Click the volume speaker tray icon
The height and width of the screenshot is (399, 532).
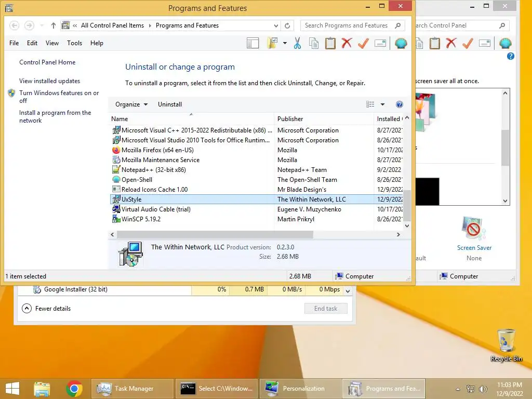[x=483, y=389]
